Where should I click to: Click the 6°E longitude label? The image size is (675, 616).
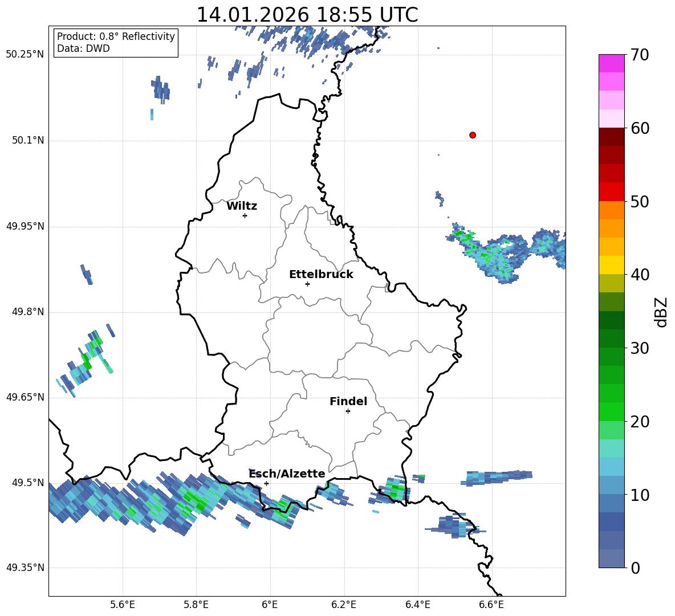pyautogui.click(x=270, y=605)
